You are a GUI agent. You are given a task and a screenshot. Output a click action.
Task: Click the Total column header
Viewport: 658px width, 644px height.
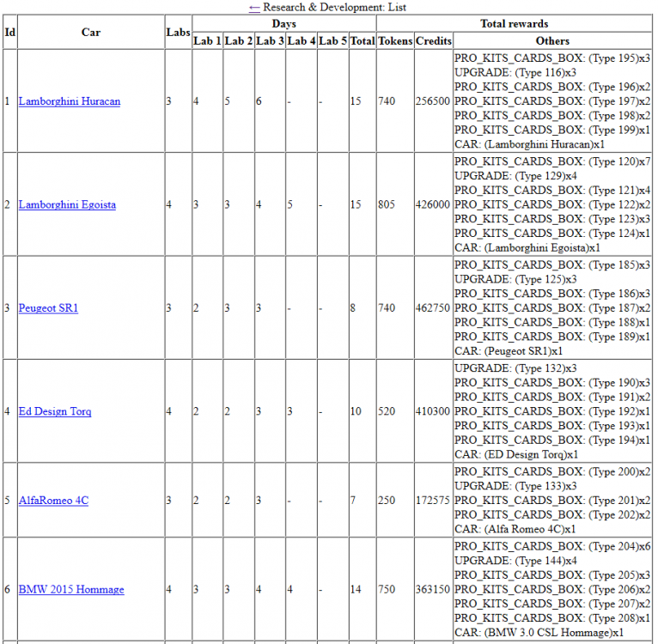click(363, 40)
